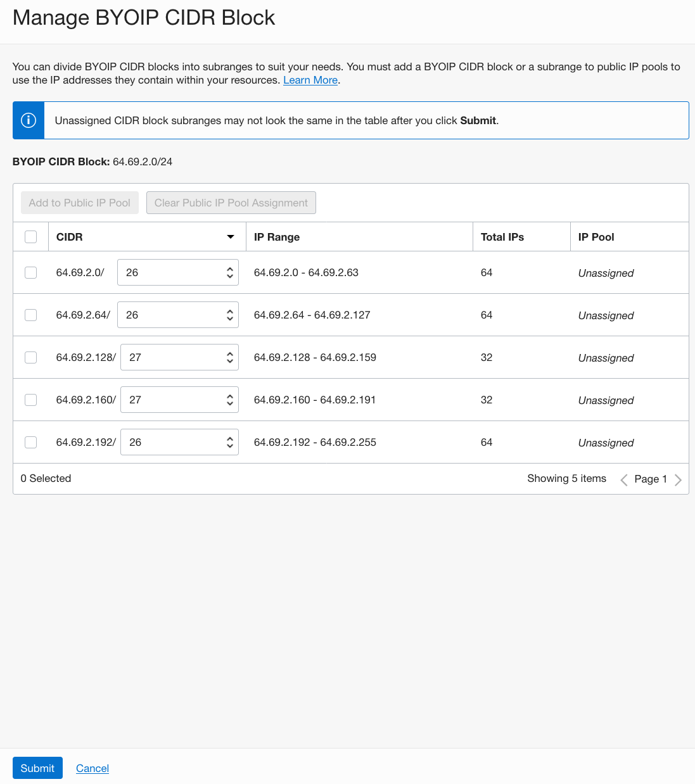Click the info icon in the notification banner

(28, 120)
